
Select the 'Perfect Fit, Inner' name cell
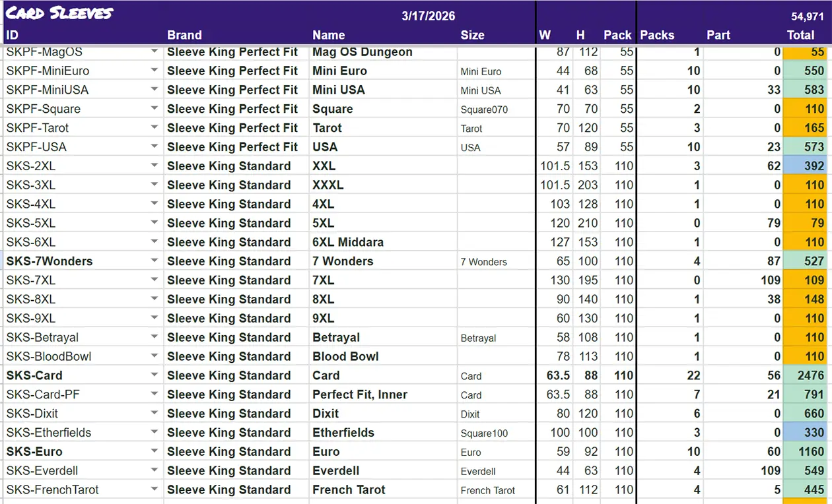383,394
